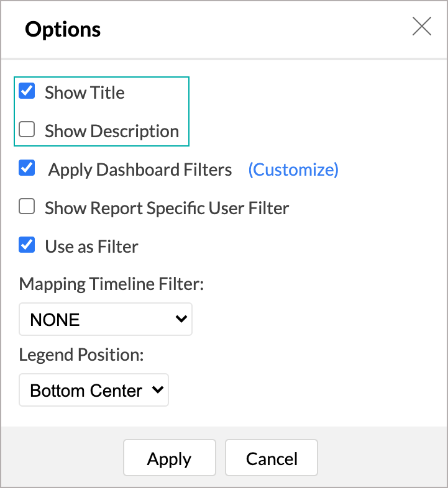Enable the Show Description checkbox

point(27,130)
